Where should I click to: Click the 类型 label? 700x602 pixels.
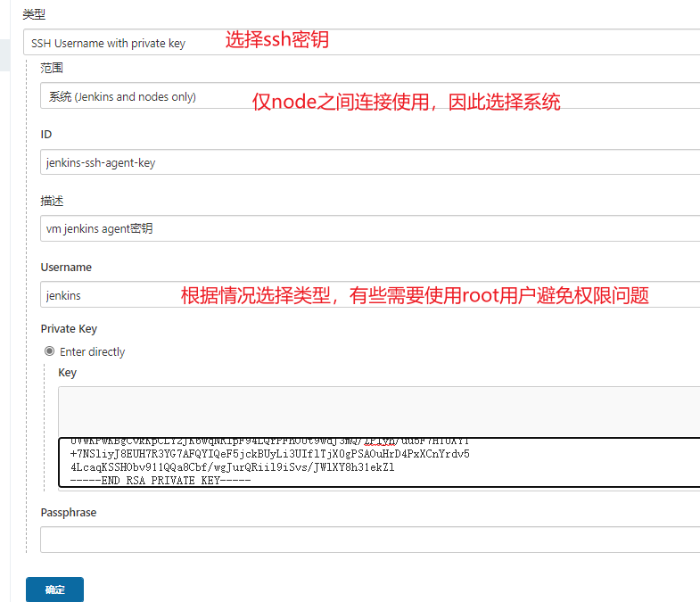(x=34, y=14)
